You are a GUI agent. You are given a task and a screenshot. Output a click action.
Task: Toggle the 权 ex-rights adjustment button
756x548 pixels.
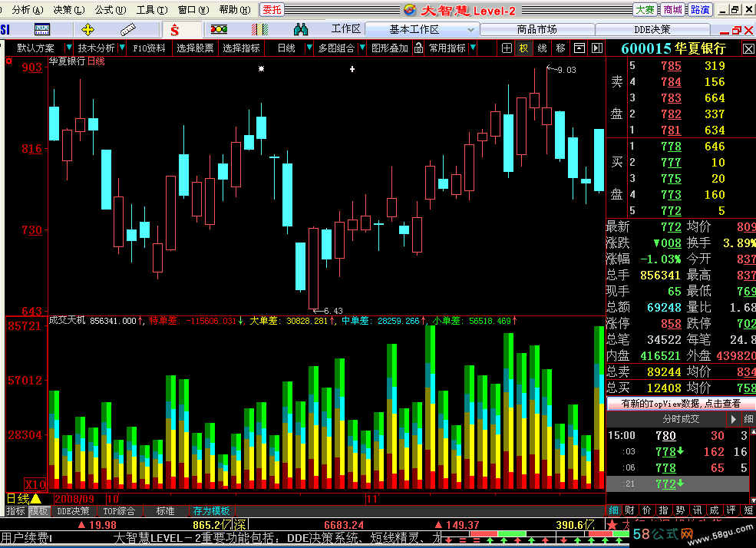click(x=524, y=48)
